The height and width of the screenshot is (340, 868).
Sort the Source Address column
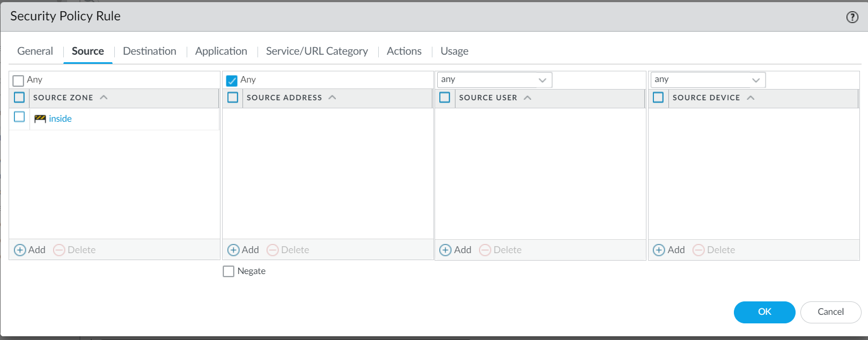tap(284, 98)
